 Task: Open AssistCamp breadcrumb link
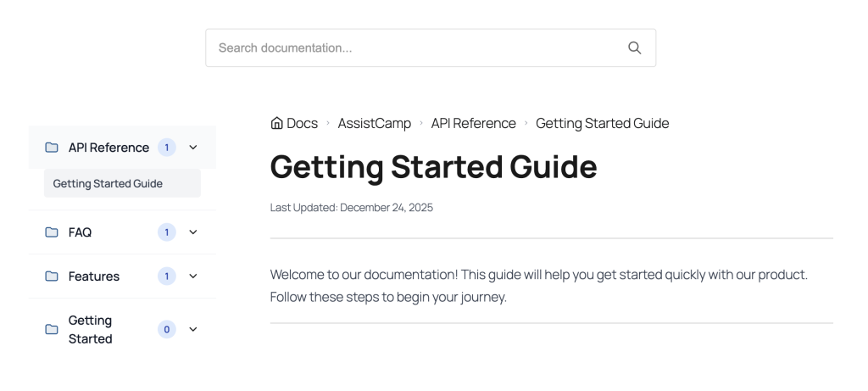(374, 124)
